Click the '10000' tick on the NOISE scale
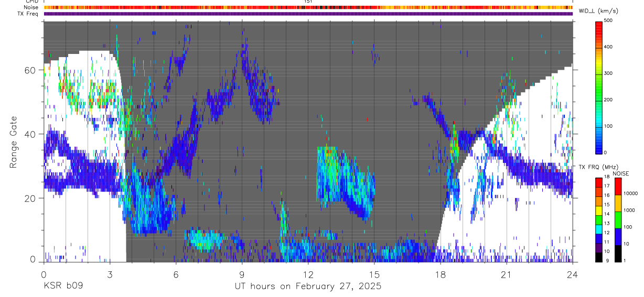This screenshot has width=644, height=297. 630,193
